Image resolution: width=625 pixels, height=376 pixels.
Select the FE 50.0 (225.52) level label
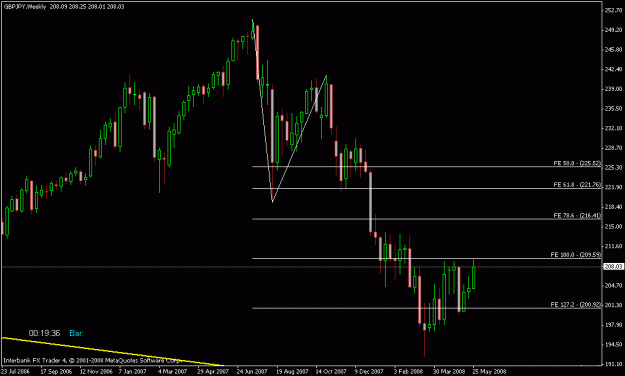tap(577, 163)
